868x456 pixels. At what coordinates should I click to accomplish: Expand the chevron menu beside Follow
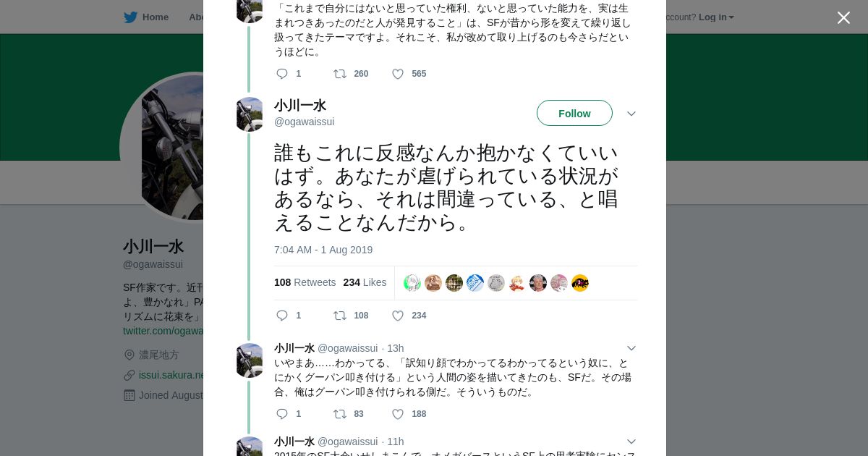(x=631, y=114)
